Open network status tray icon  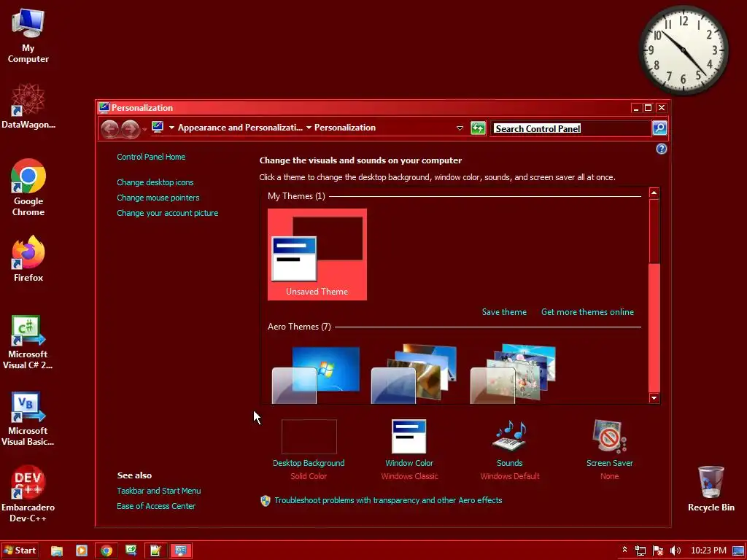click(640, 551)
